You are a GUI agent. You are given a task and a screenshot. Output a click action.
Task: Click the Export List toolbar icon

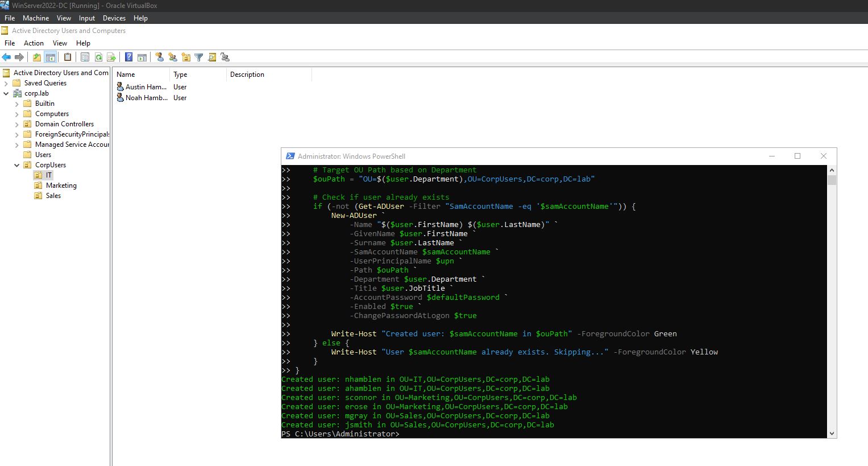coord(111,57)
